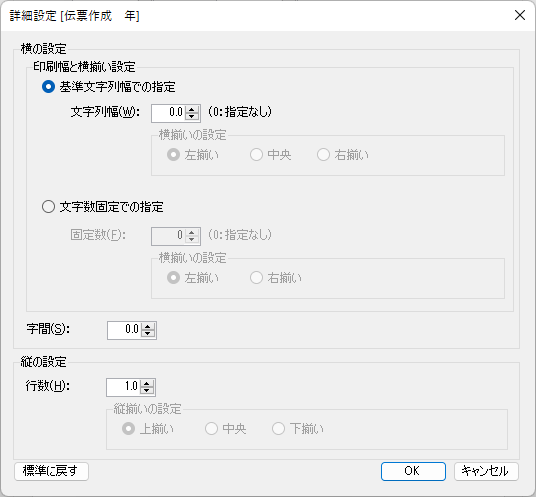536x497 pixels.
Task: Select 基準文字列幅での指定 radio button
Action: tap(48, 87)
